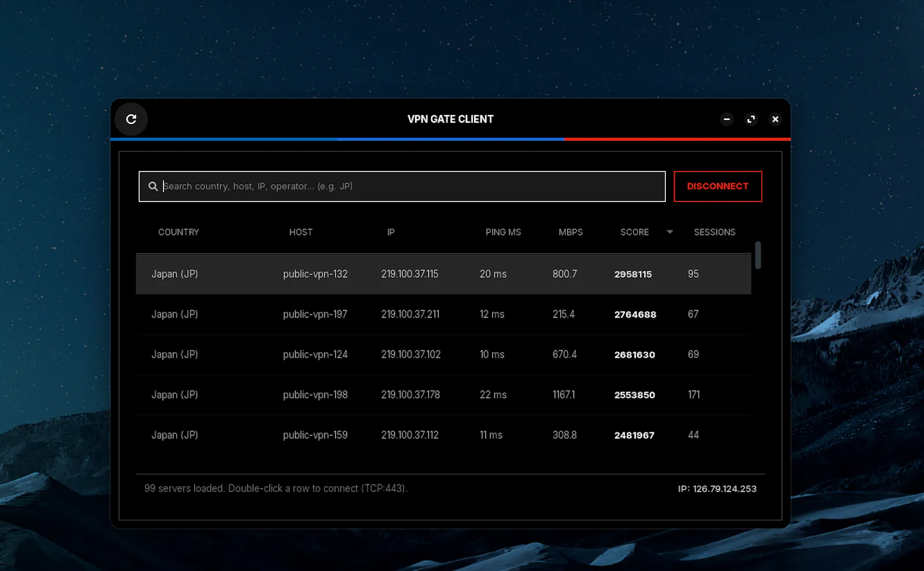Click Japan (JP) in the public-vpn-197 row

[x=174, y=315]
